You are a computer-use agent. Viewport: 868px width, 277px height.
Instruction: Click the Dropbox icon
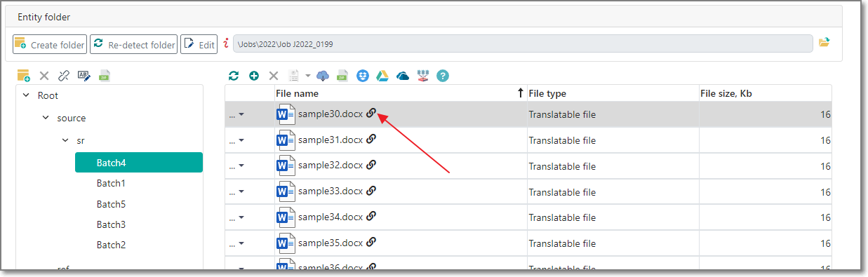click(x=362, y=76)
